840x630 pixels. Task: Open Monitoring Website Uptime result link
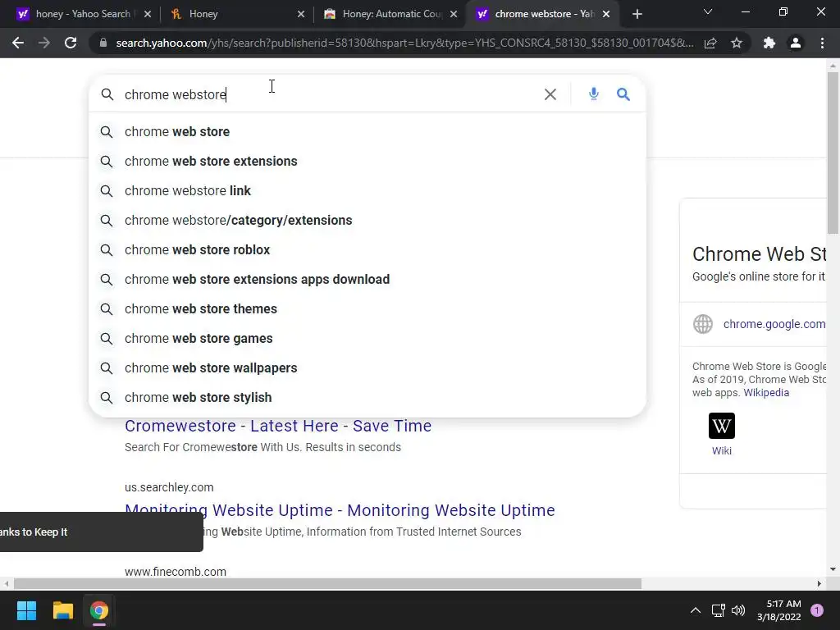click(x=340, y=510)
